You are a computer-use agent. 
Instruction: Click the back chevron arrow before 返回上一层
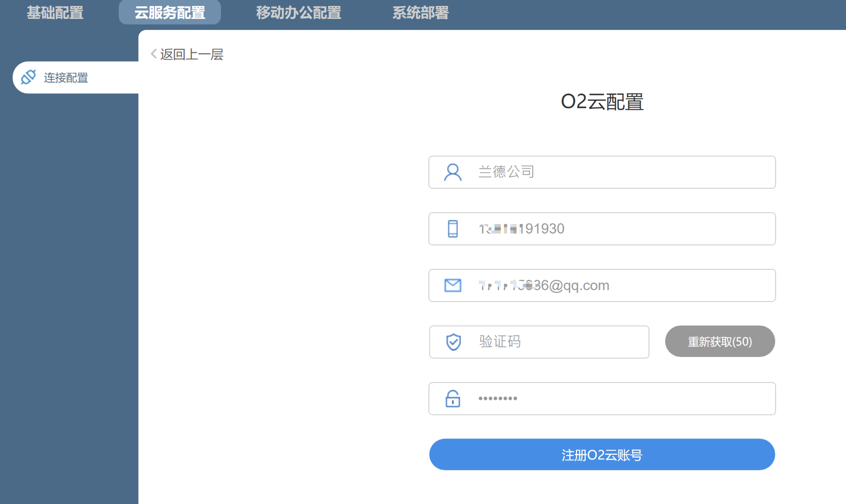tap(154, 54)
